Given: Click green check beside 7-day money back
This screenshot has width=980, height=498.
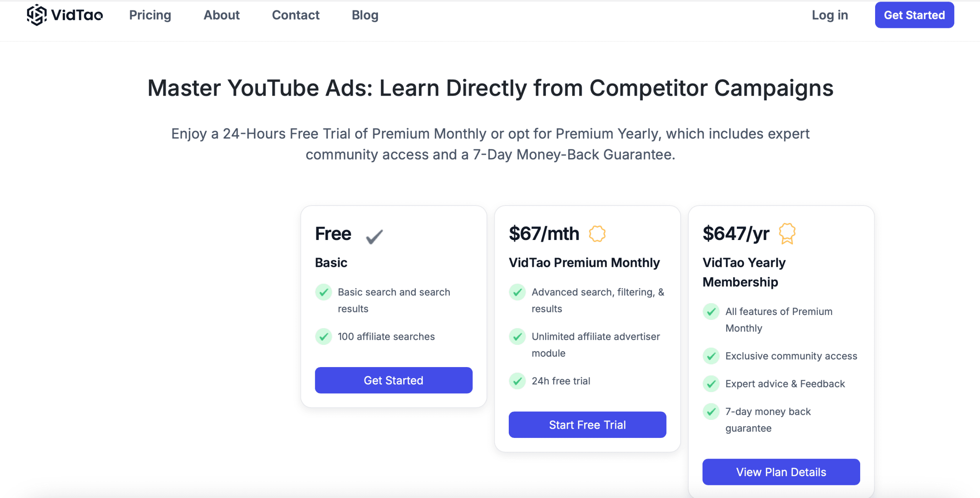Looking at the screenshot, I should (x=711, y=412).
